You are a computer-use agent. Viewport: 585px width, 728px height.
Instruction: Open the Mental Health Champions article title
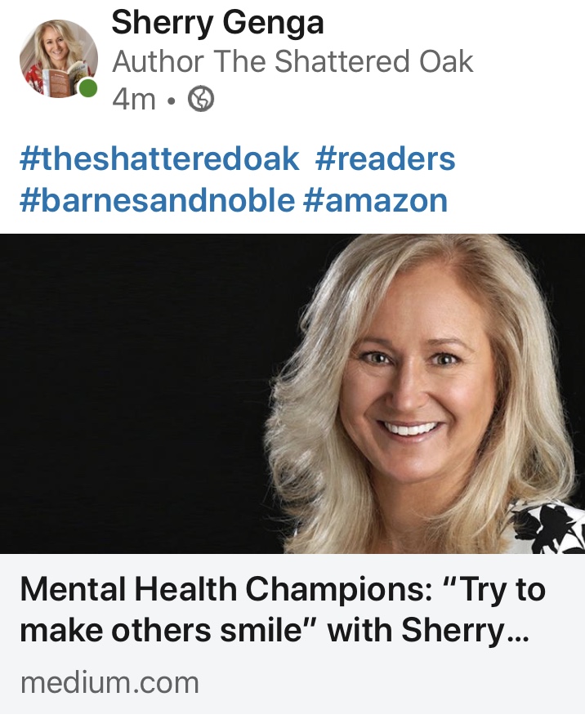coord(282,610)
